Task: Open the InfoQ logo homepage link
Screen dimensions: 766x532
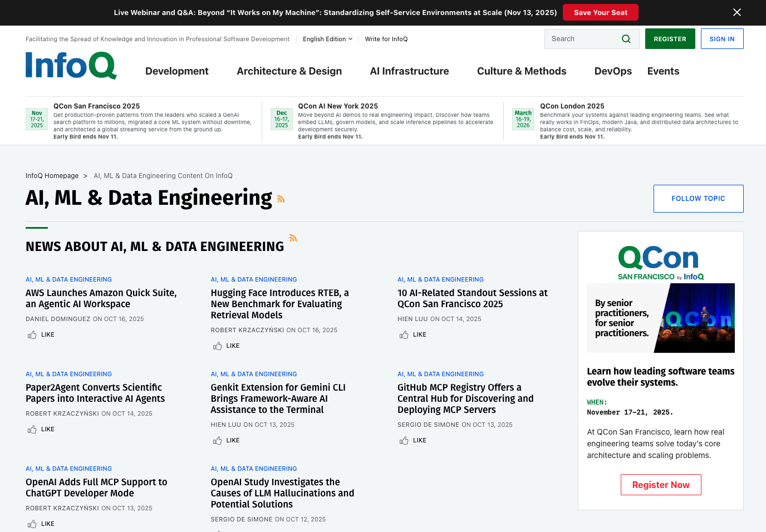Action: [x=71, y=65]
